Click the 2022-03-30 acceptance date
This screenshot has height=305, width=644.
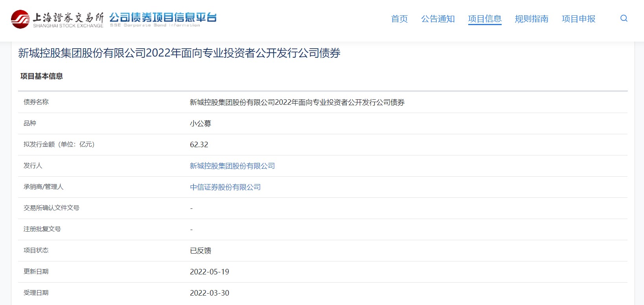coord(209,293)
